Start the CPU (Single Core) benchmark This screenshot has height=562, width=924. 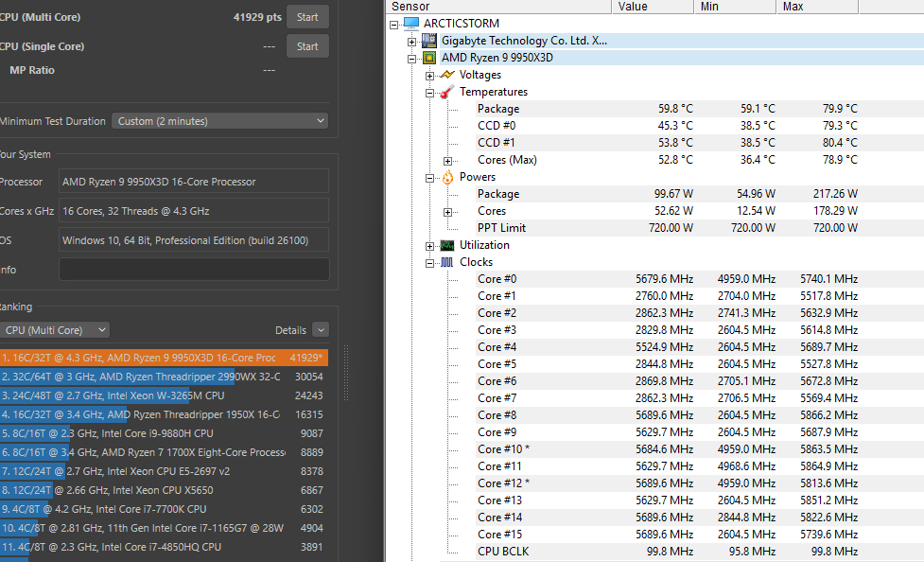307,46
